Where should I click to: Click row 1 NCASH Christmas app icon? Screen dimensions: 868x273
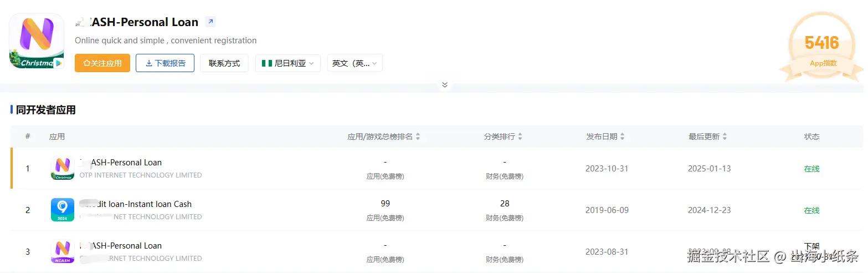(x=63, y=168)
